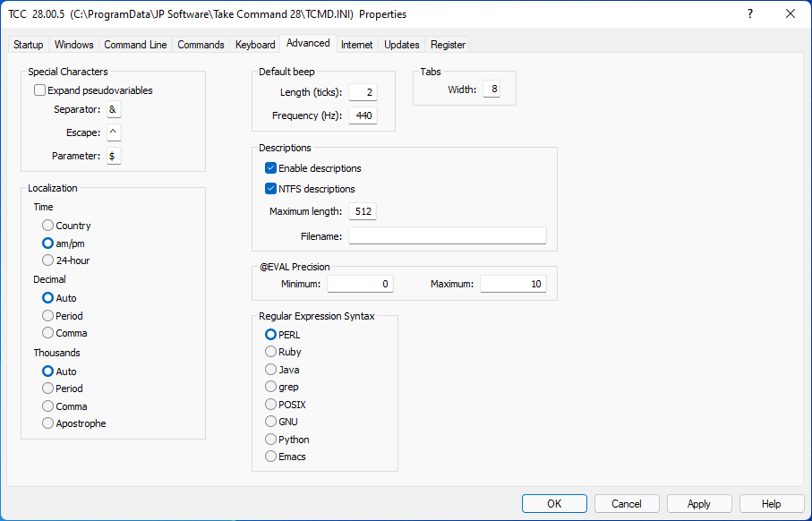
Task: Click the Parameter character field
Action: click(x=114, y=156)
